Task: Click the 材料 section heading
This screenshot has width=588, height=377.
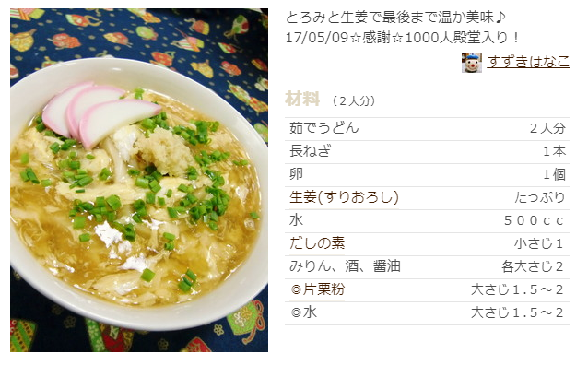Action: click(x=302, y=100)
